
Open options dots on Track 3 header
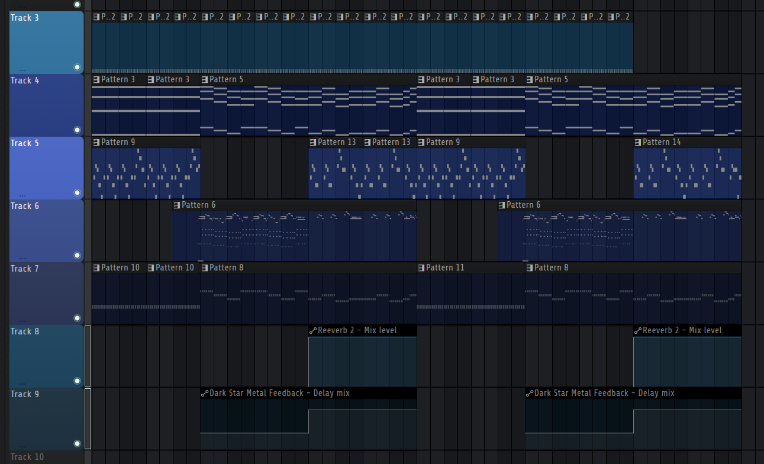pyautogui.click(x=21, y=69)
